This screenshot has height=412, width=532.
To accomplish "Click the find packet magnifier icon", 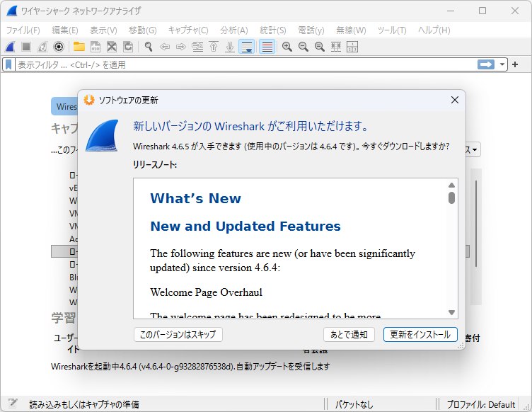I will pyautogui.click(x=149, y=47).
